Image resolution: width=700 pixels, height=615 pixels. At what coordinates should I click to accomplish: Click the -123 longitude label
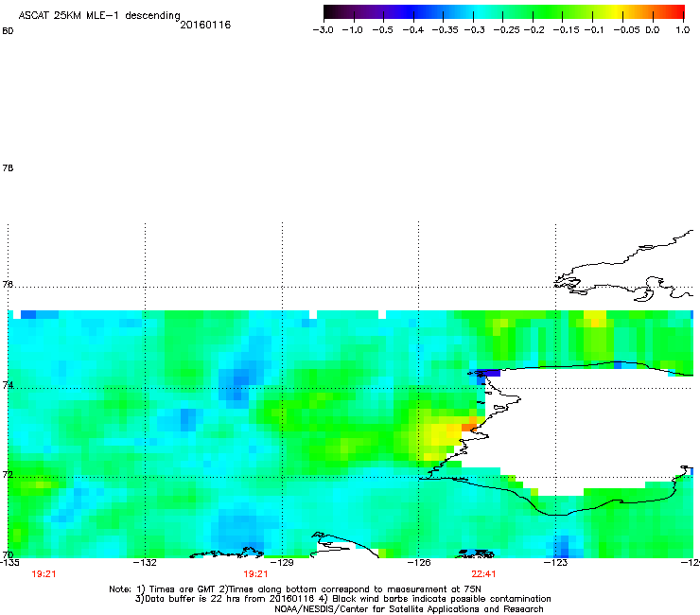tap(556, 563)
